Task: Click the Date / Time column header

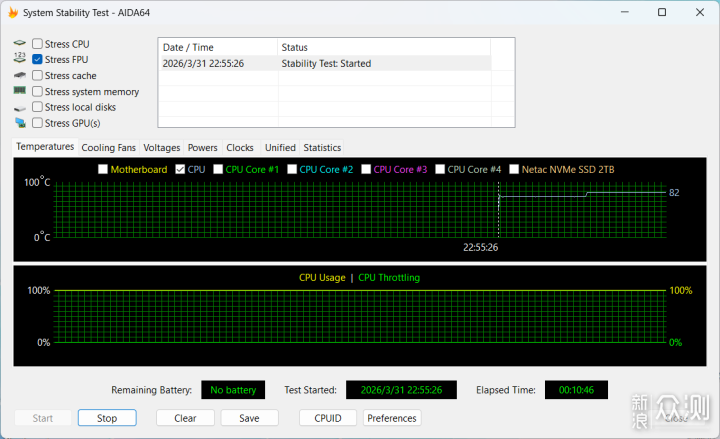Action: 218,47
